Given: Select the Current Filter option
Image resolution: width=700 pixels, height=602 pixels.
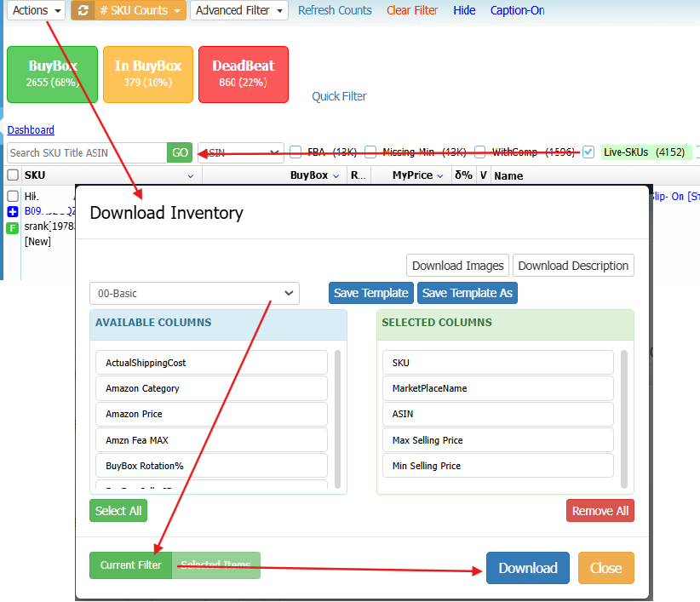Looking at the screenshot, I should point(130,565).
